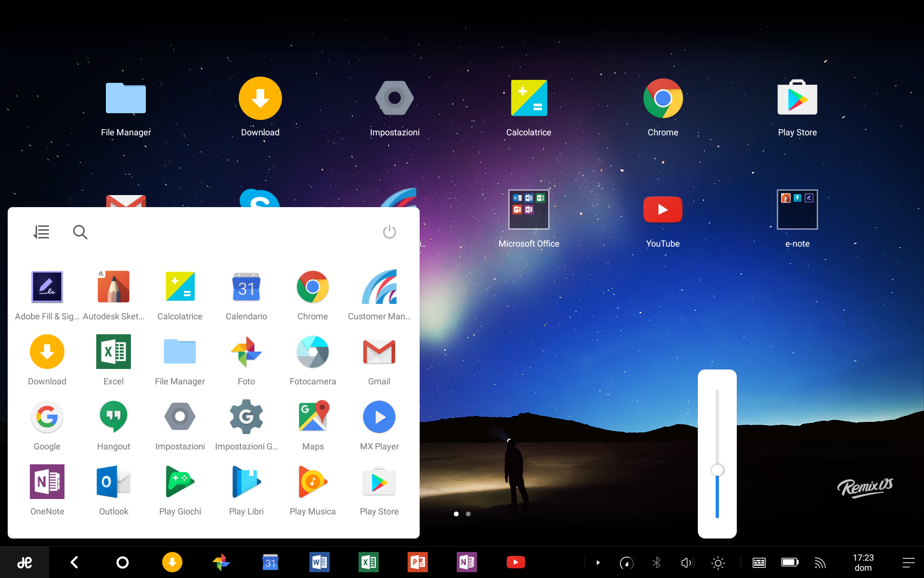
Task: Switch to alphabetical list view in app drawer
Action: (41, 232)
